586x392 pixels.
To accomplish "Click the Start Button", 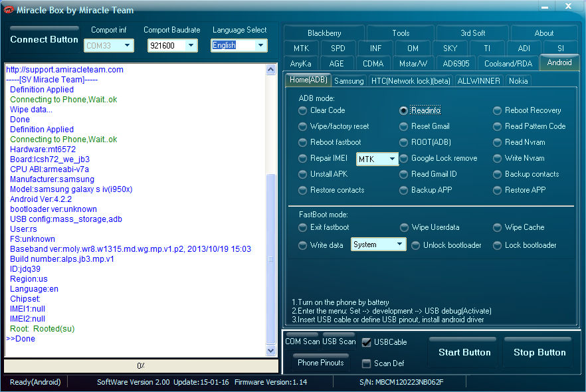I will 464,352.
